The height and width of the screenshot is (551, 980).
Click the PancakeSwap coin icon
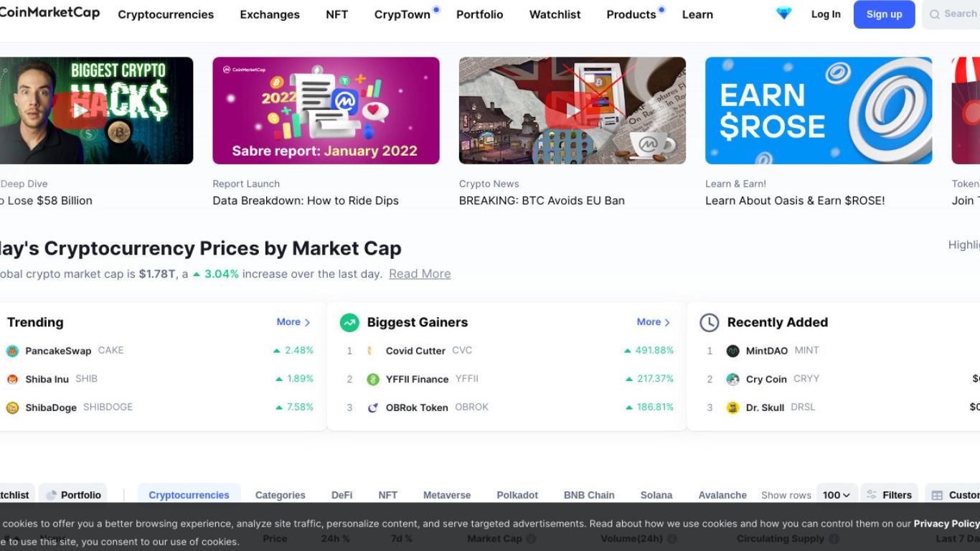(12, 351)
